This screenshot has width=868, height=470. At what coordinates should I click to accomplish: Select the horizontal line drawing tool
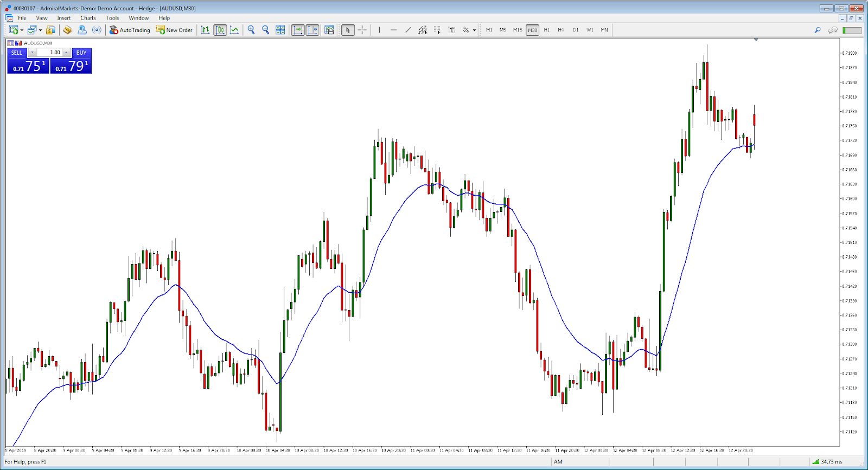(393, 30)
